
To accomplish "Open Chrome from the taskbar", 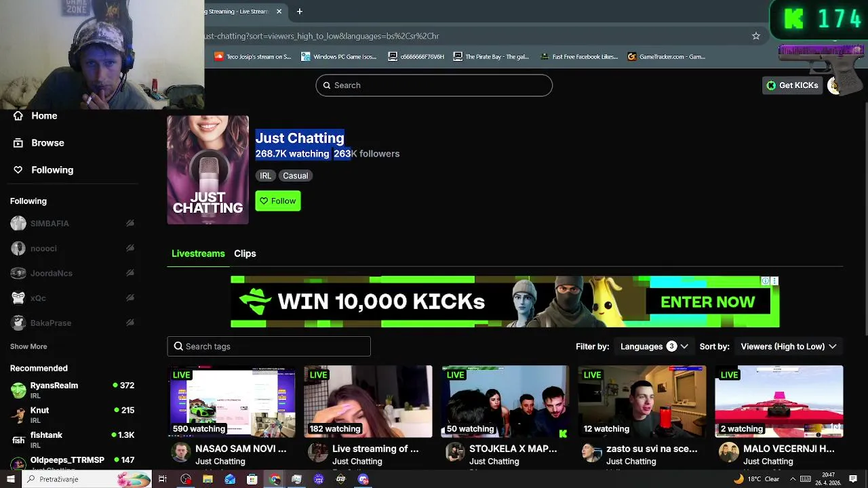I will pyautogui.click(x=274, y=479).
